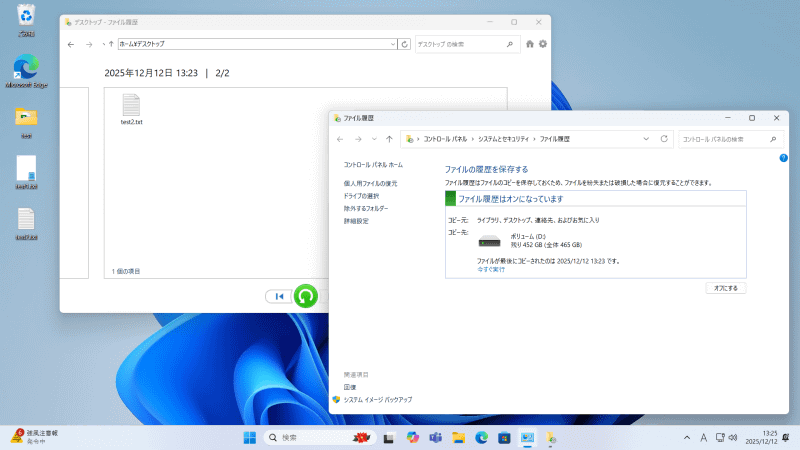The image size is (800, 450).
Task: Open recent locations chevron in Control Panel
Action: click(374, 139)
